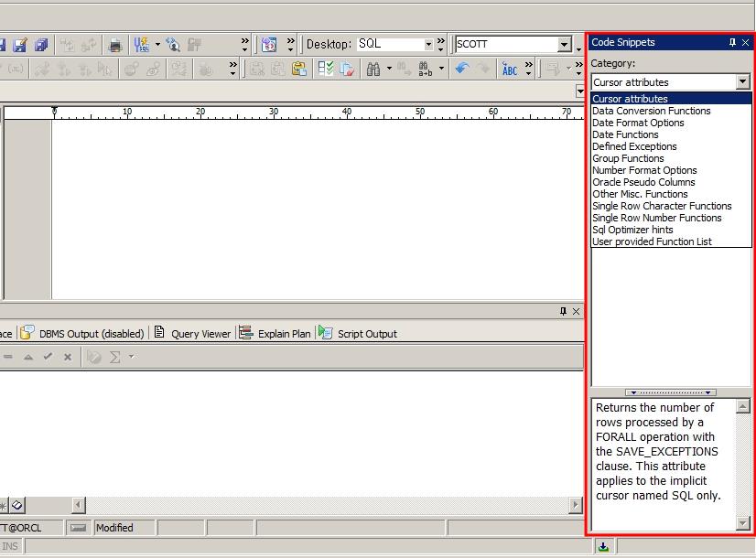The width and height of the screenshot is (756, 558).
Task: Pin the Code Snippets panel
Action: coord(732,42)
